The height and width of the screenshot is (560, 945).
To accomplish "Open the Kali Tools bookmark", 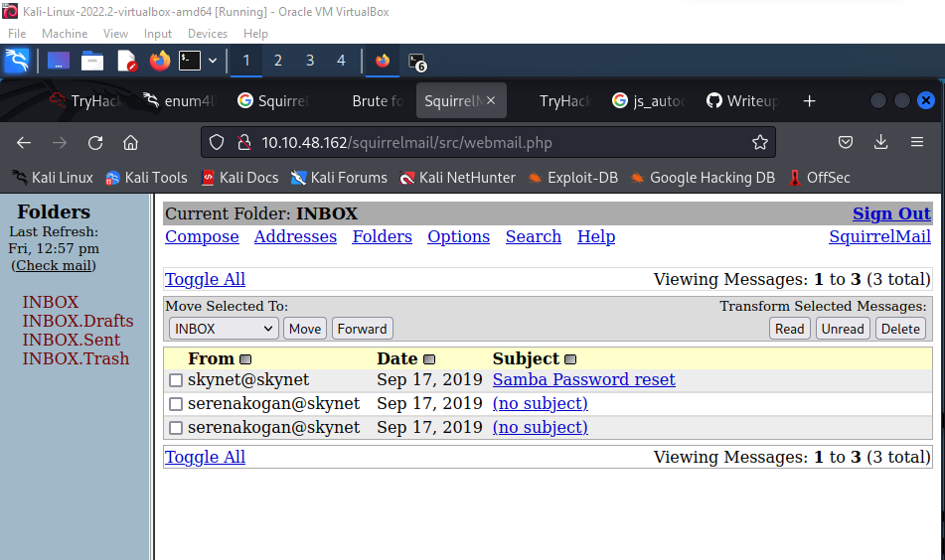I will 146,178.
